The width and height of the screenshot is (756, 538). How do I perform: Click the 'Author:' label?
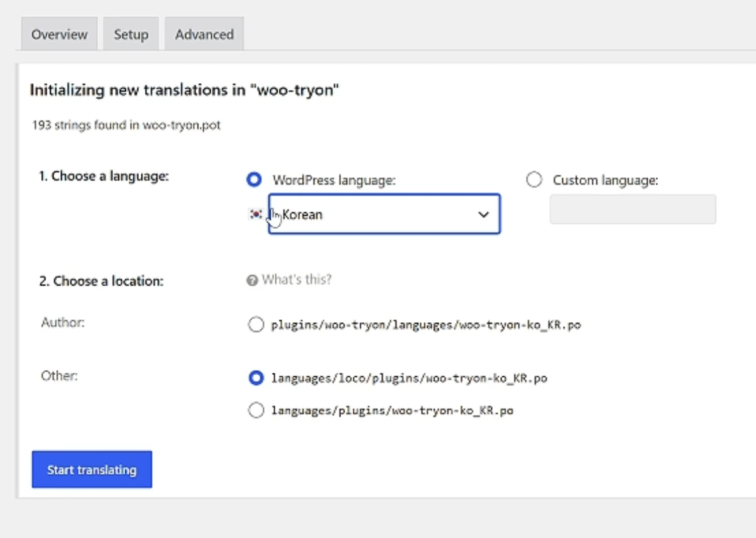coord(63,322)
